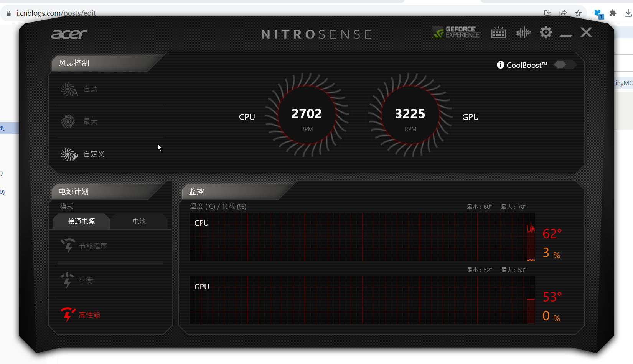The image size is (633, 364).
Task: Open browser extensions puzzle icon
Action: coord(613,13)
